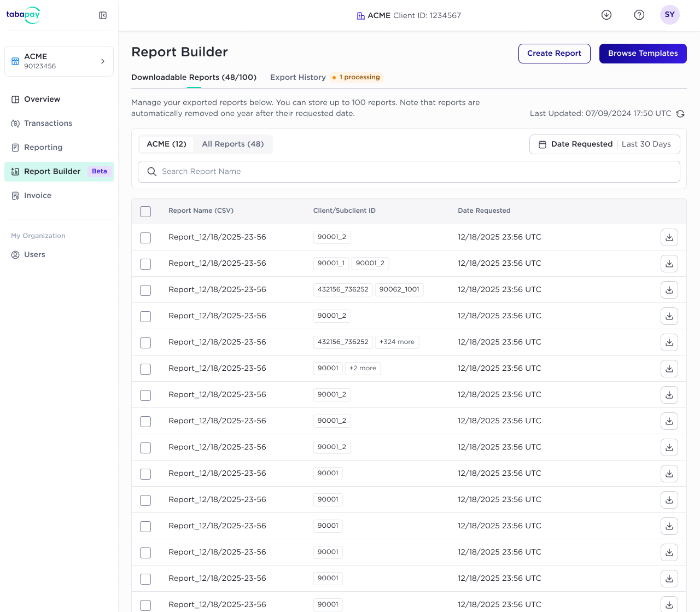Collapse the sidebar with the panel icon
Screen dimensions: 700x612
click(103, 15)
